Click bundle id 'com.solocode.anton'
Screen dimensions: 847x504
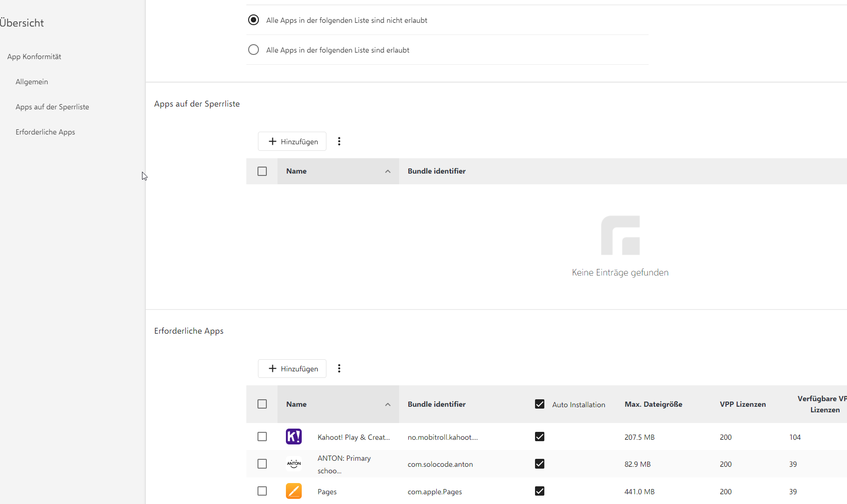[x=440, y=464]
